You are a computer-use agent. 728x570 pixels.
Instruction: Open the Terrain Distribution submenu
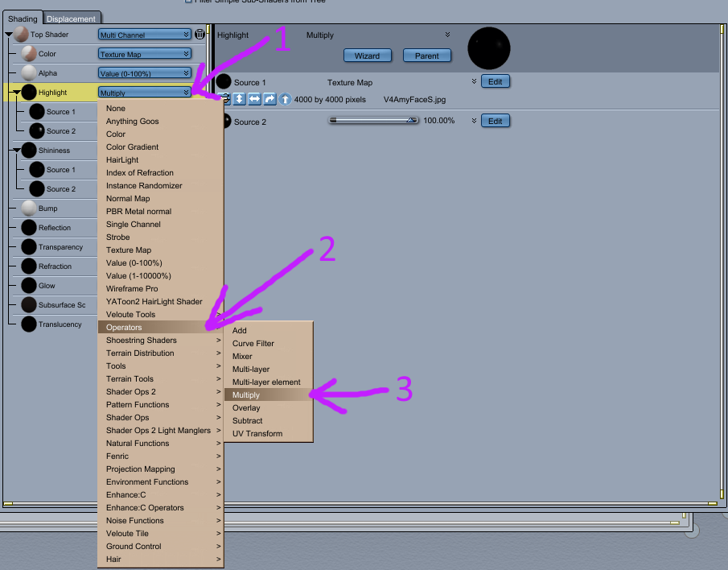[160, 353]
